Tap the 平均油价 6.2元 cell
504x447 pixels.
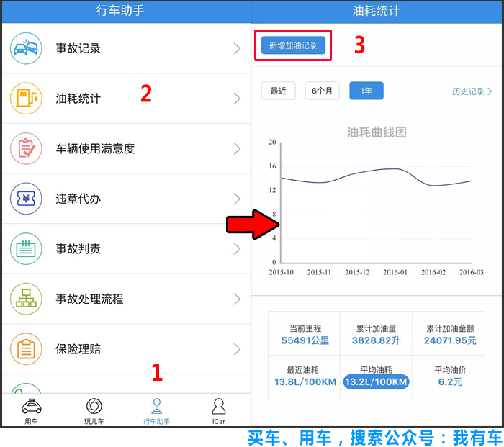449,376
